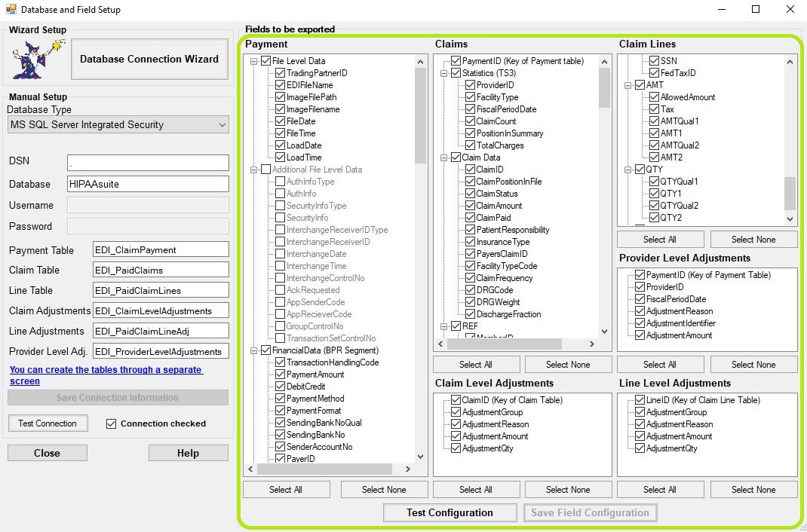This screenshot has width=807, height=532.
Task: Click the DSN input field
Action: 148,163
